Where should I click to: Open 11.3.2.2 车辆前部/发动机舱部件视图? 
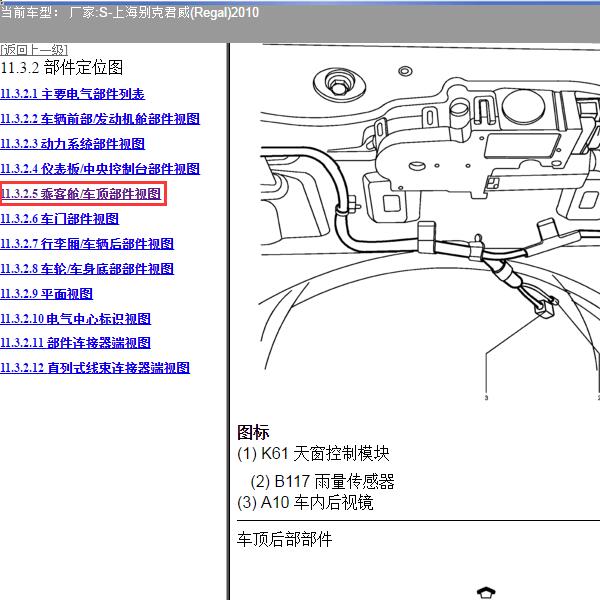click(x=100, y=119)
